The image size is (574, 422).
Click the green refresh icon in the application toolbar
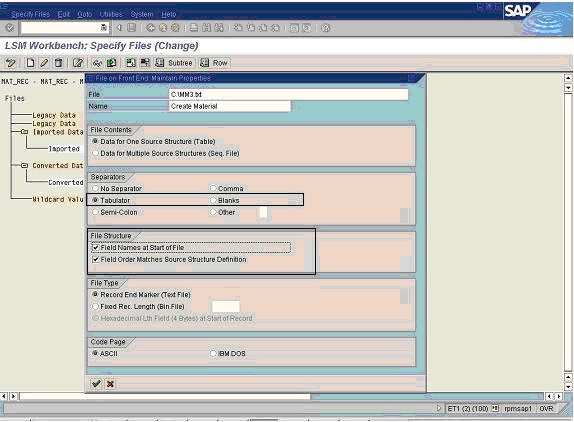(x=111, y=63)
